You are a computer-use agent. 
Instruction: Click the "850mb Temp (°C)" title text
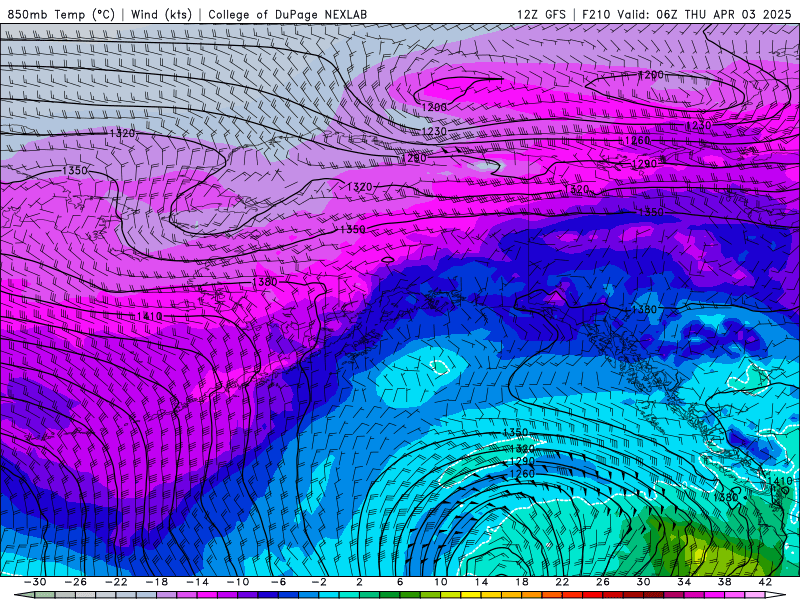61,14
